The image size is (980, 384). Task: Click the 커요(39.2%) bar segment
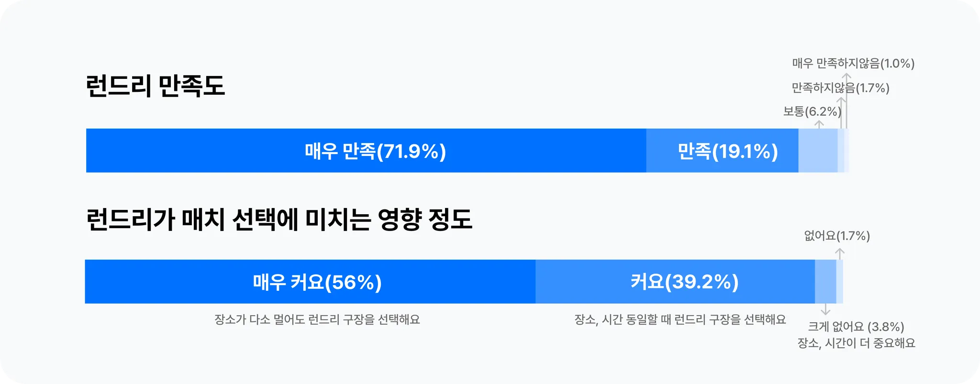coord(675,282)
